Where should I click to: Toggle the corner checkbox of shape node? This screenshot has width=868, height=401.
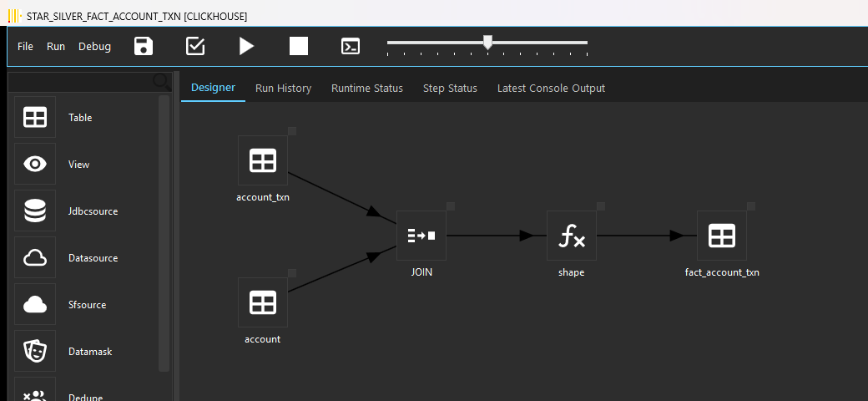point(601,206)
